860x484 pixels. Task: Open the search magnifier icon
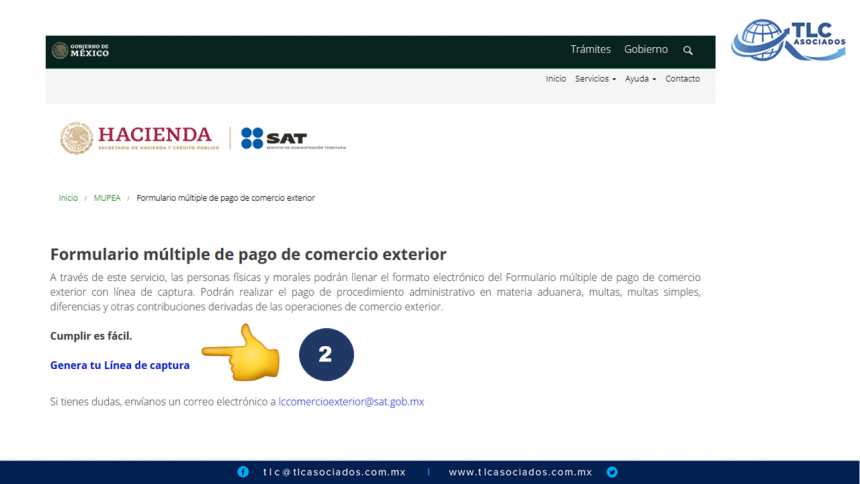tap(688, 50)
